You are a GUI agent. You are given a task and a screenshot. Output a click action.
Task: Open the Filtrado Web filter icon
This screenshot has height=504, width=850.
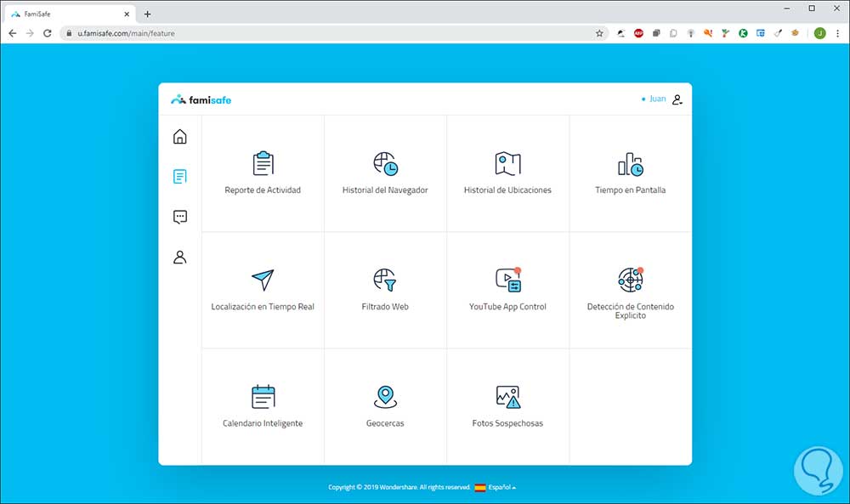pos(385,280)
